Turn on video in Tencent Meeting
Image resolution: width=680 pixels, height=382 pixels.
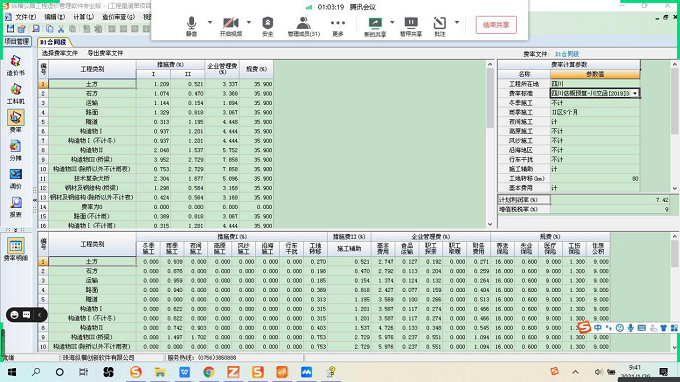(231, 26)
